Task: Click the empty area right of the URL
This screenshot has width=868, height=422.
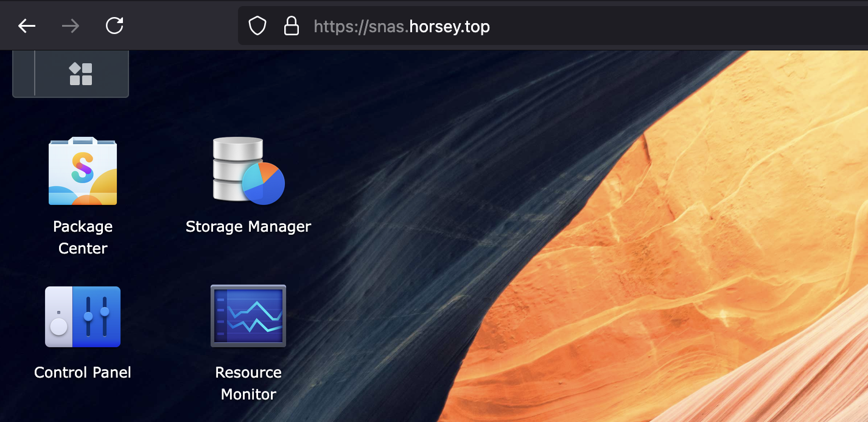Action: [x=670, y=27]
